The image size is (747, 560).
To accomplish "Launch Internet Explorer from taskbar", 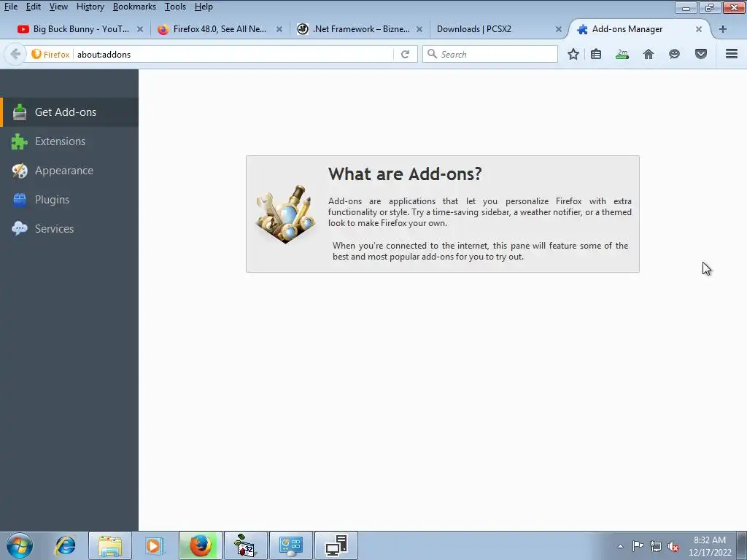I will tap(65, 545).
